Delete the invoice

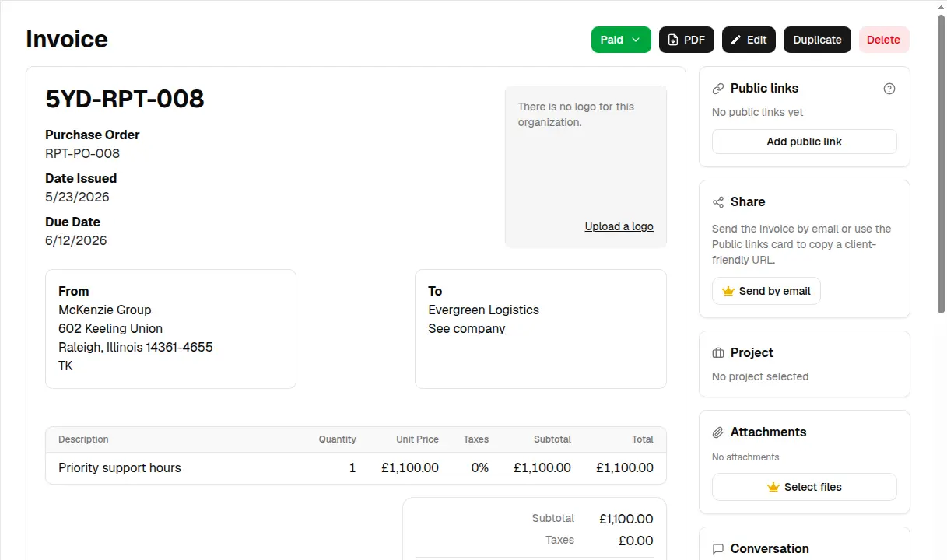[x=884, y=40]
